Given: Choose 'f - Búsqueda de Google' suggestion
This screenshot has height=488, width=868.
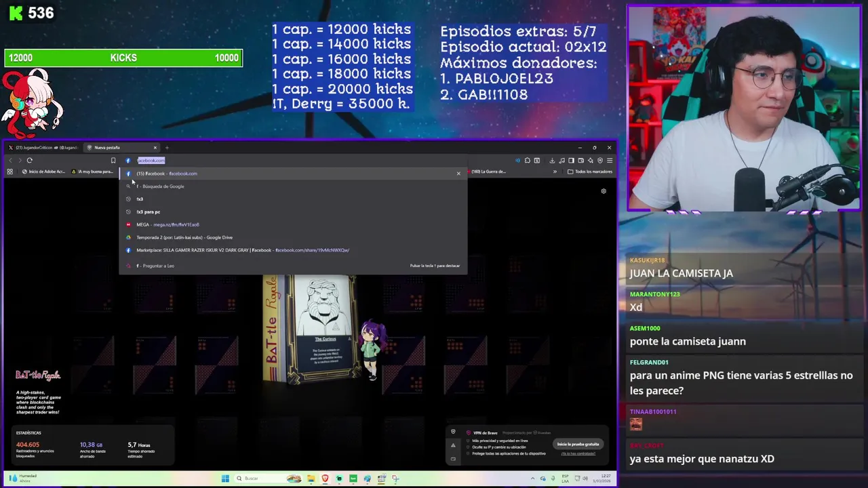Looking at the screenshot, I should (293, 186).
